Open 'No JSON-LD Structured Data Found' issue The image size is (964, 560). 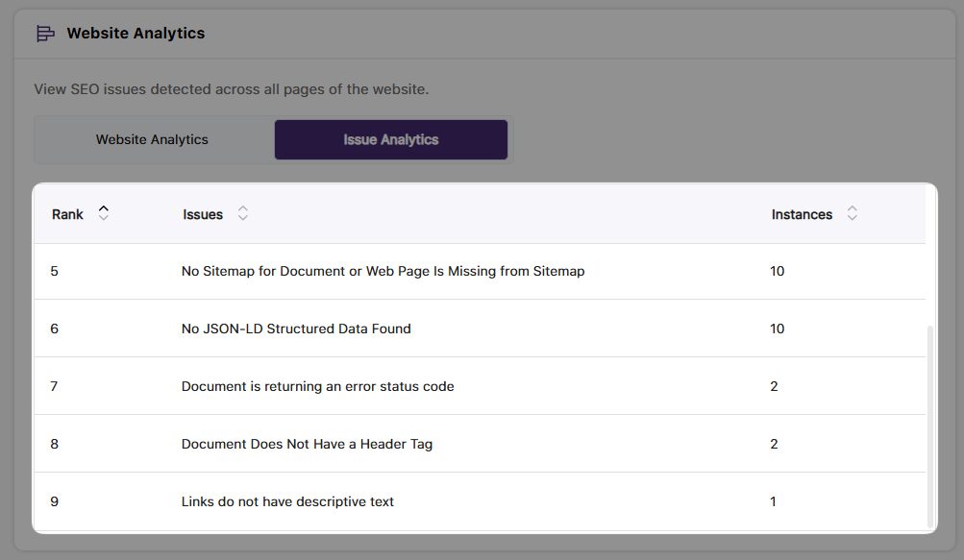296,329
